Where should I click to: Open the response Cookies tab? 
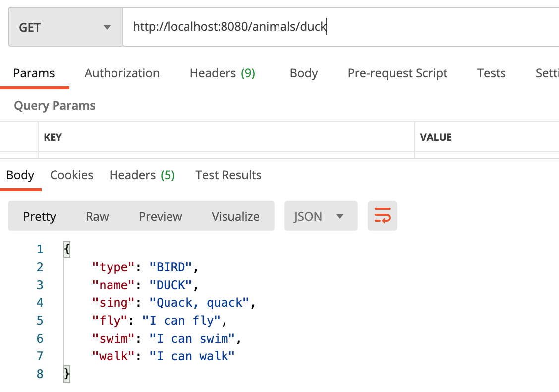(x=72, y=175)
